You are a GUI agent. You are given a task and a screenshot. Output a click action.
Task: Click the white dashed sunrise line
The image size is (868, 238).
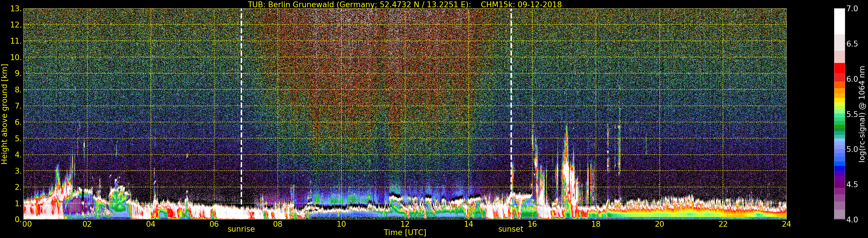[x=241, y=101]
